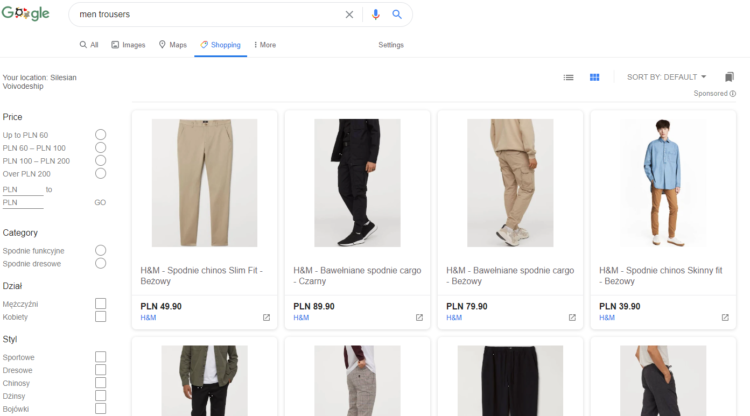The height and width of the screenshot is (416, 750).
Task: Clear the search box with the X icon
Action: [349, 15]
